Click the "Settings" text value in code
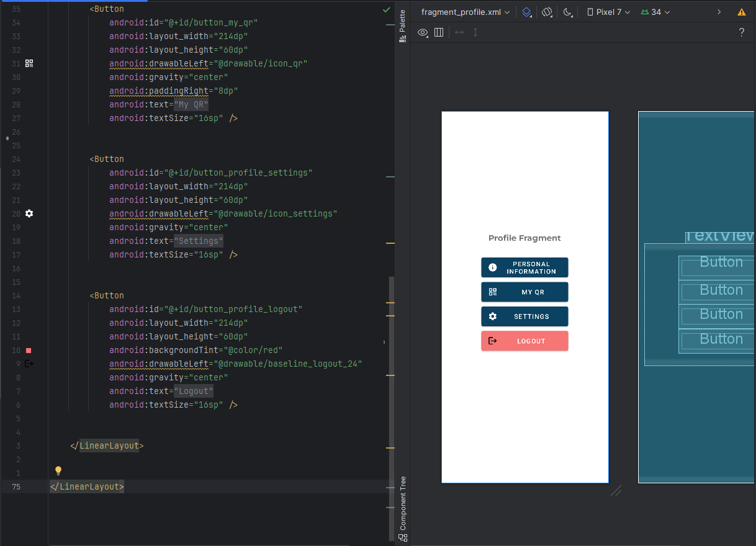 (x=199, y=241)
